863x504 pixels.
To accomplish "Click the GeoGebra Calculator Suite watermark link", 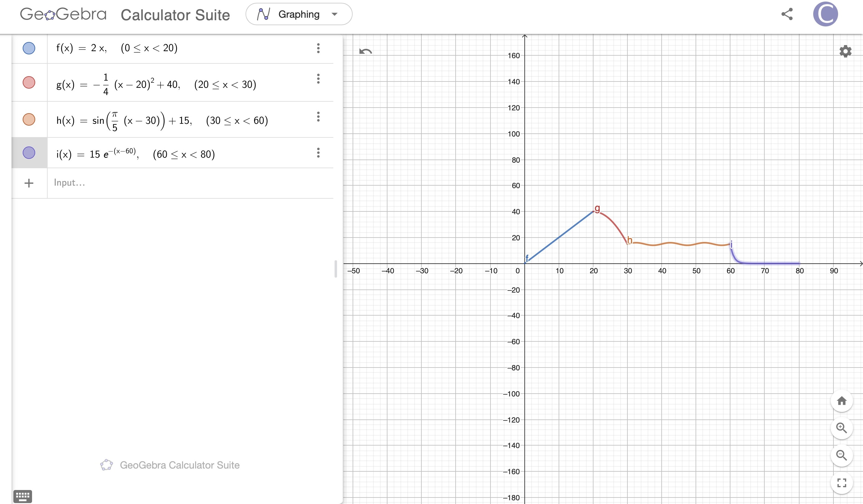I will point(170,465).
